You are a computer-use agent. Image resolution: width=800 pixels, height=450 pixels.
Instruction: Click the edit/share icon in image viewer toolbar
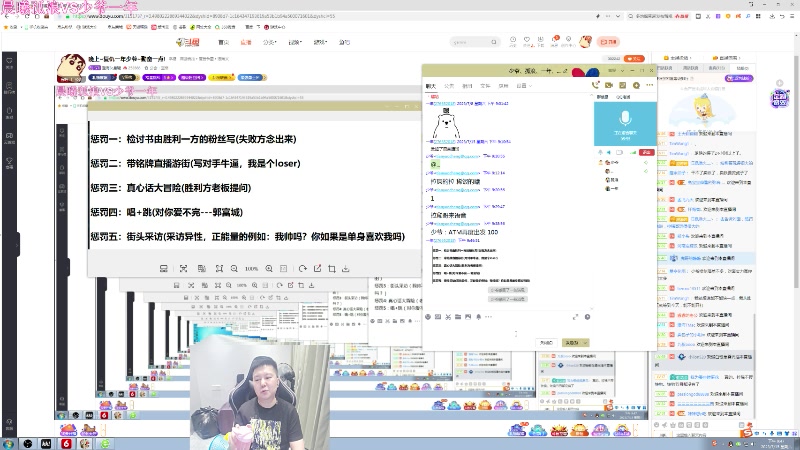click(317, 268)
